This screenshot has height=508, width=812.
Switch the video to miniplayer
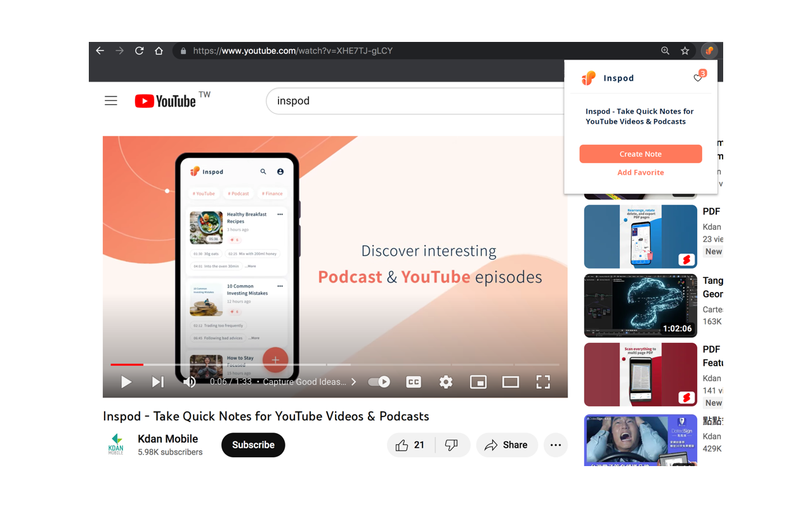[478, 382]
